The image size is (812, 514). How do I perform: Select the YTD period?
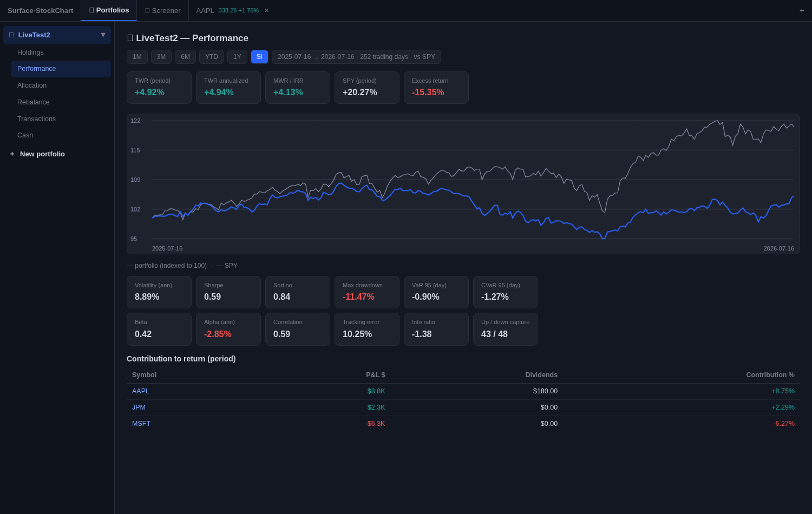point(212,57)
